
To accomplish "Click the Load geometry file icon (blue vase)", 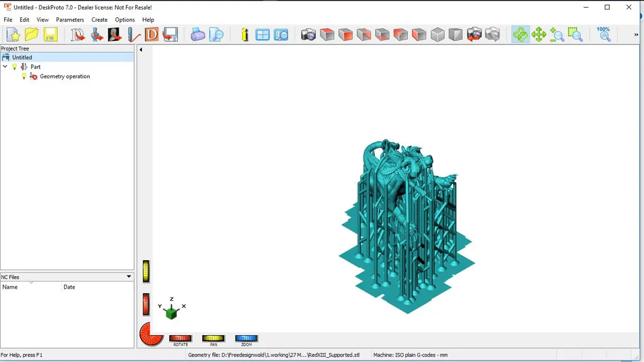I will coord(97,35).
